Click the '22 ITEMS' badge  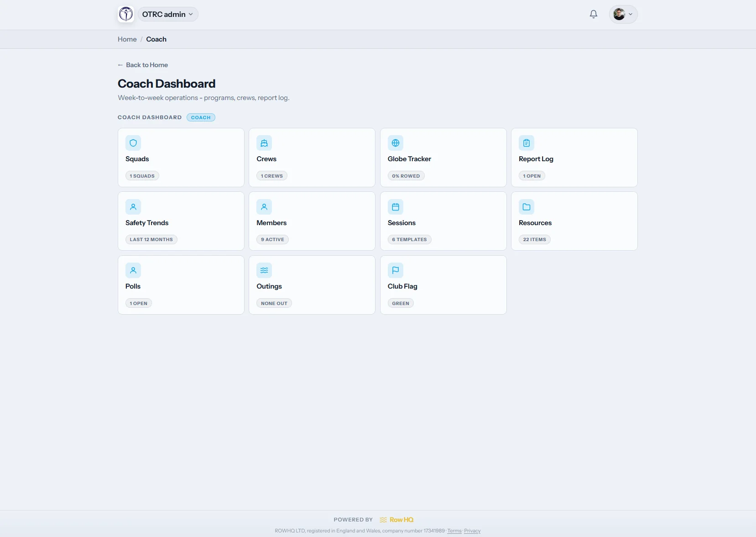[x=535, y=239]
